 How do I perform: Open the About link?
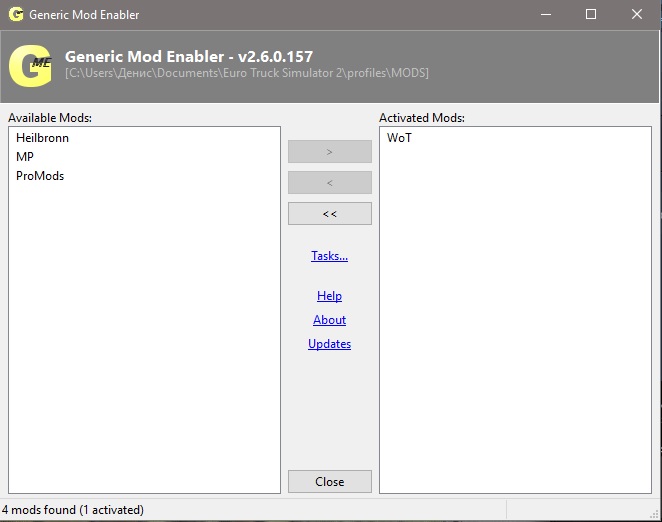329,320
